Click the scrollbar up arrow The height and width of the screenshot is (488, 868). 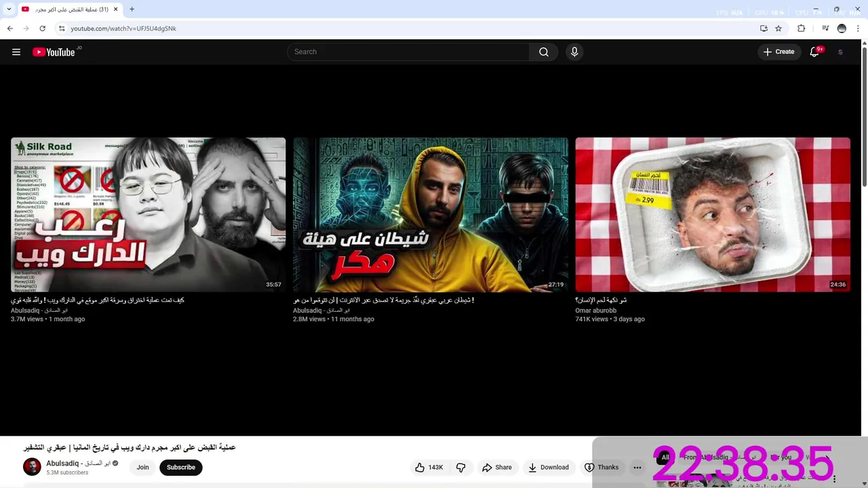point(864,43)
